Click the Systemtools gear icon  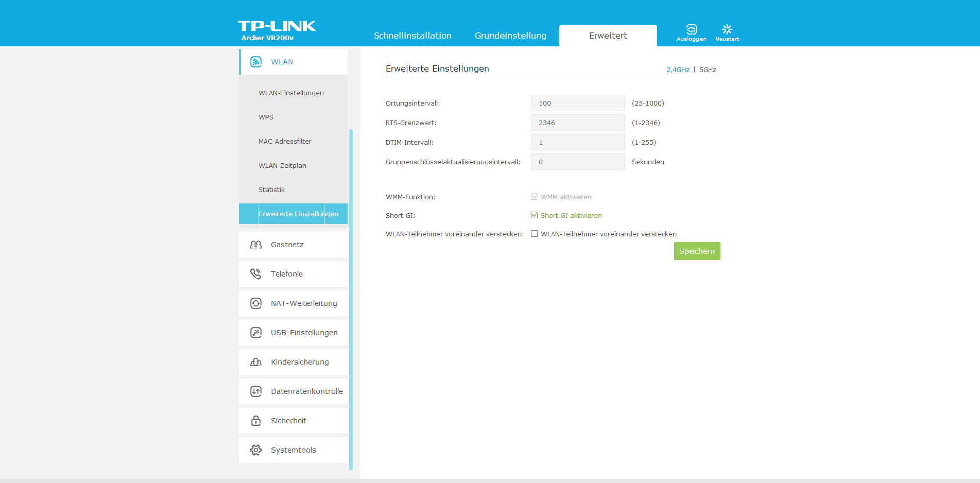(x=256, y=450)
